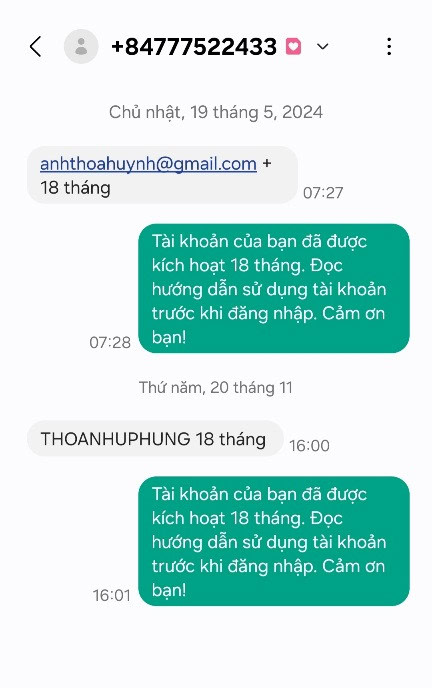Open the contact avatar profile picture

pos(81,46)
